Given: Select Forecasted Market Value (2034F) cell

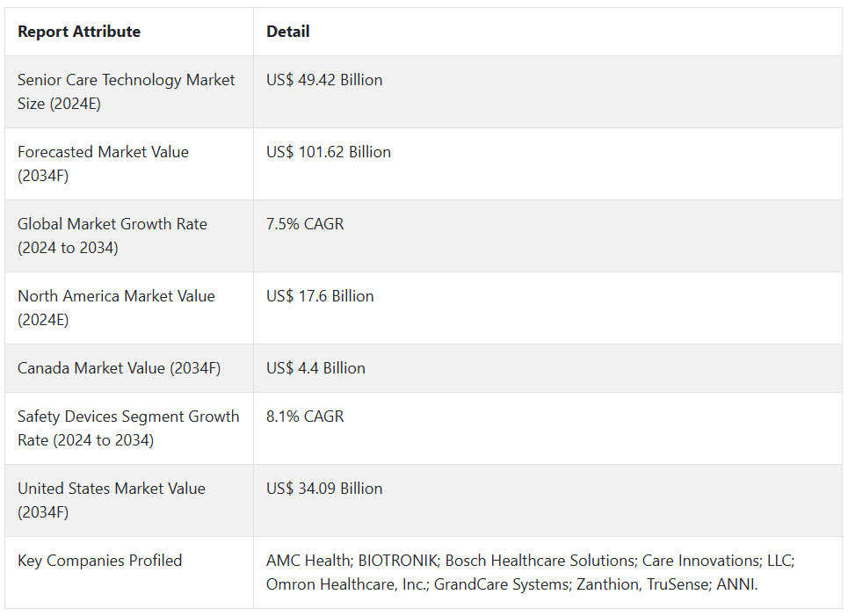Looking at the screenshot, I should click(129, 163).
